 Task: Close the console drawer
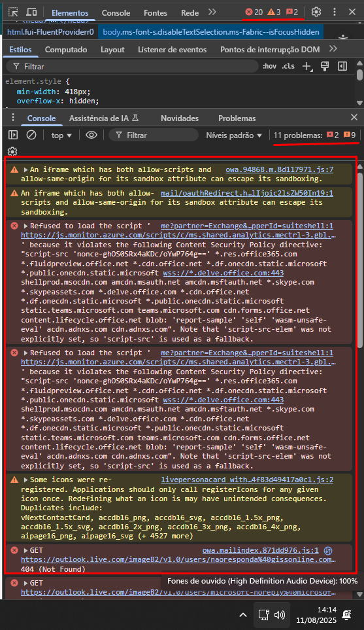(354, 117)
